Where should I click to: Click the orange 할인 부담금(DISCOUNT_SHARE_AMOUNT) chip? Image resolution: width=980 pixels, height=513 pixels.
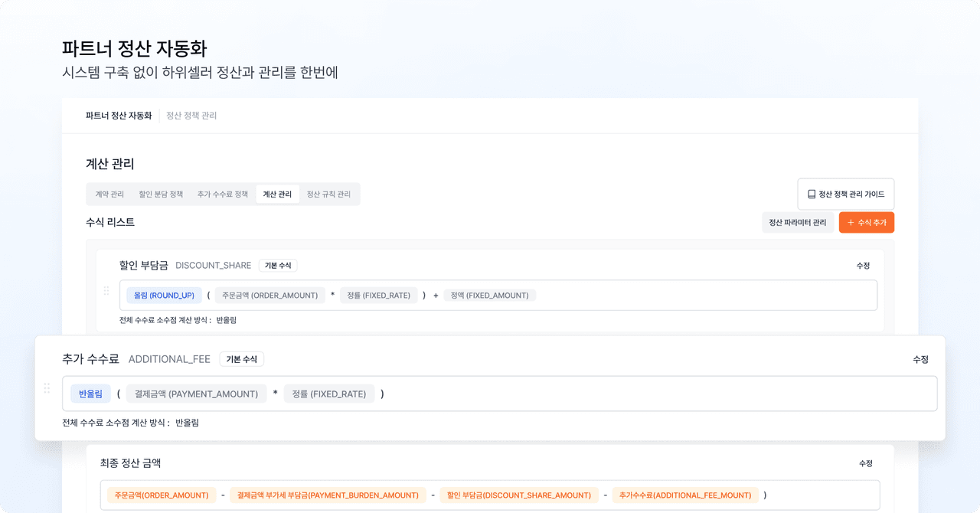518,495
